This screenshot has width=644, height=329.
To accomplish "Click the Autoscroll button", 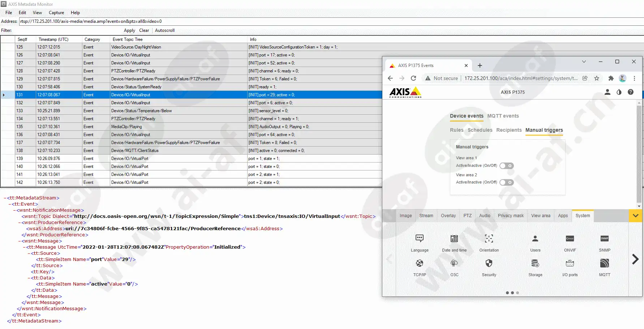I will click(165, 30).
